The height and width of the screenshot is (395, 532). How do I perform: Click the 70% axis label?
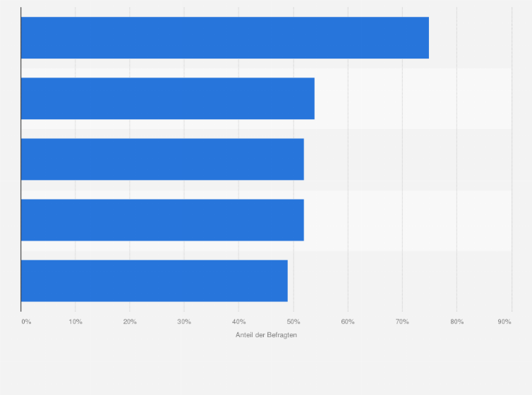[402, 322]
